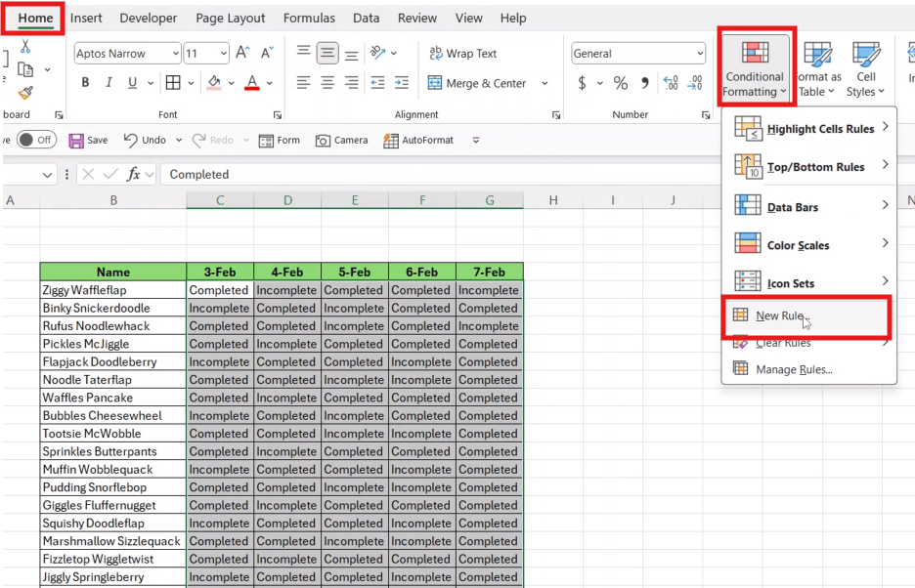Open Color Scales submenu
The height and width of the screenshot is (588, 915).
pyautogui.click(x=808, y=245)
